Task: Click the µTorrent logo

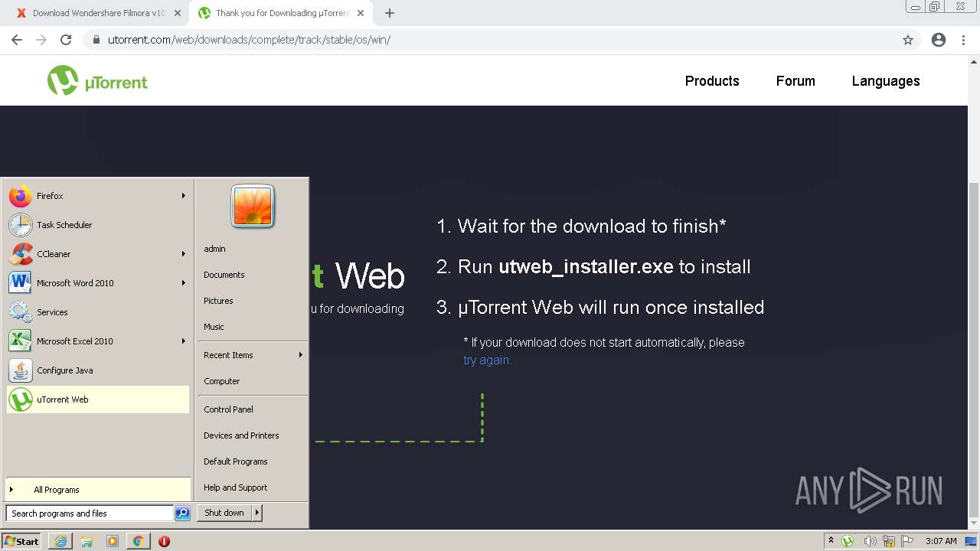Action: [97, 80]
